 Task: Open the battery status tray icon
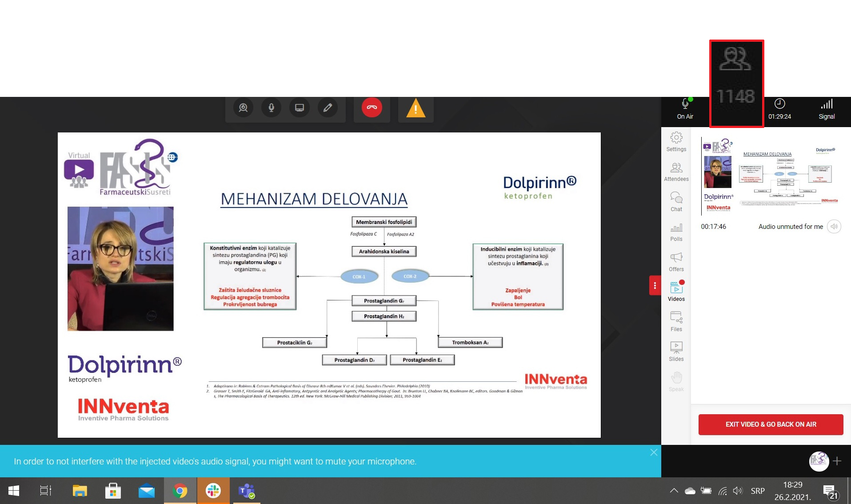706,491
